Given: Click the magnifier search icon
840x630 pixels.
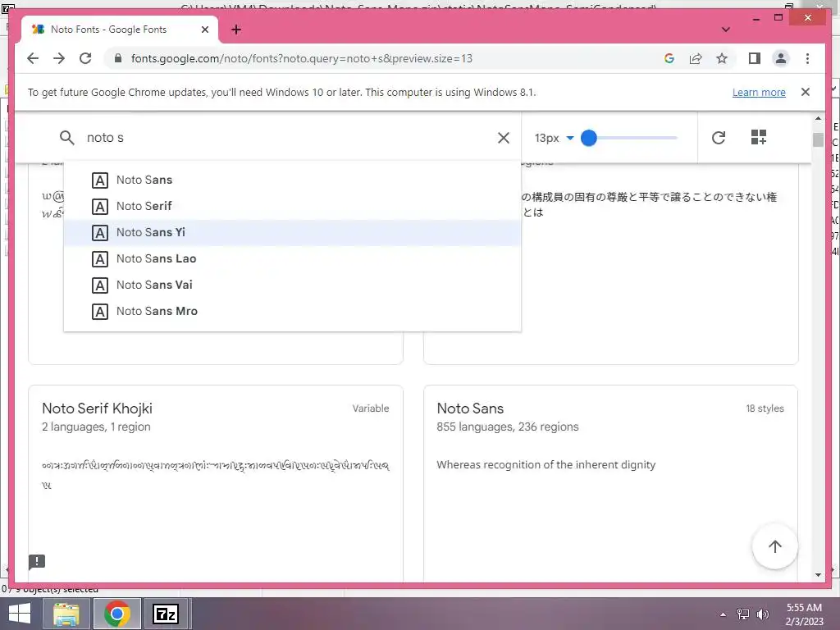Looking at the screenshot, I should (x=67, y=138).
